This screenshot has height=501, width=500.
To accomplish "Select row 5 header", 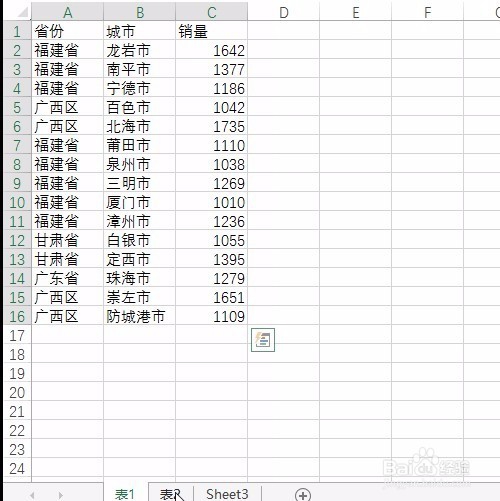I will tap(17, 107).
